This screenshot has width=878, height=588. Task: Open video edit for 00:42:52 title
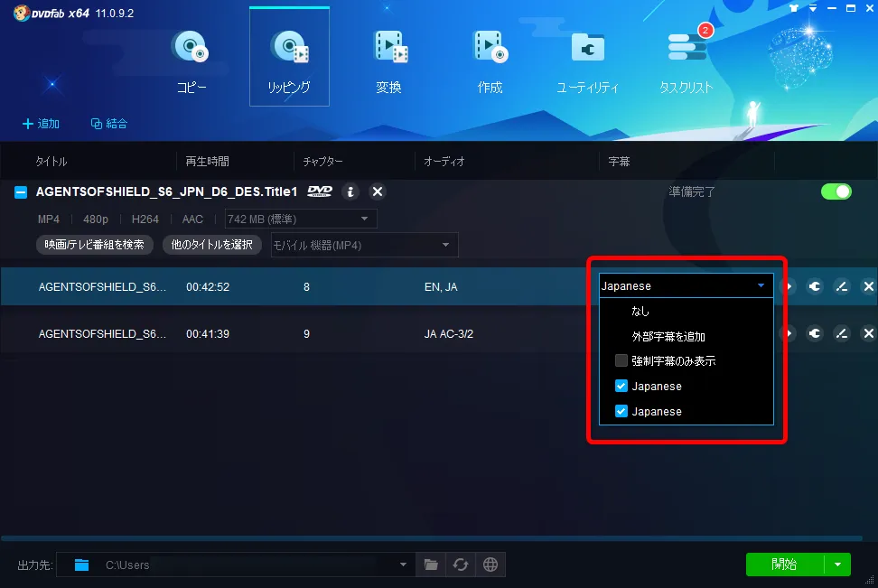842,286
